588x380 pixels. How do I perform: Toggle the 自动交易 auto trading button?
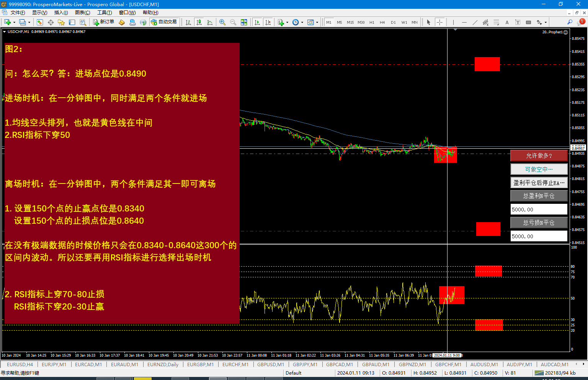coord(164,22)
